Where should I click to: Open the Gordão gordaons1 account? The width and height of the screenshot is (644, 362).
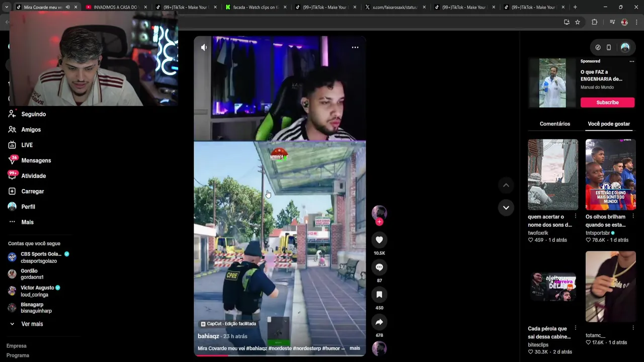pos(32,274)
